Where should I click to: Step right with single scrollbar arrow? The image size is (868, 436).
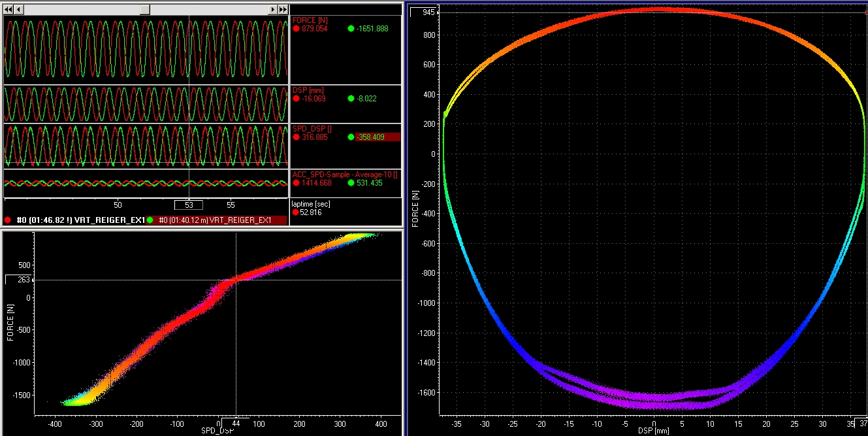pos(273,9)
